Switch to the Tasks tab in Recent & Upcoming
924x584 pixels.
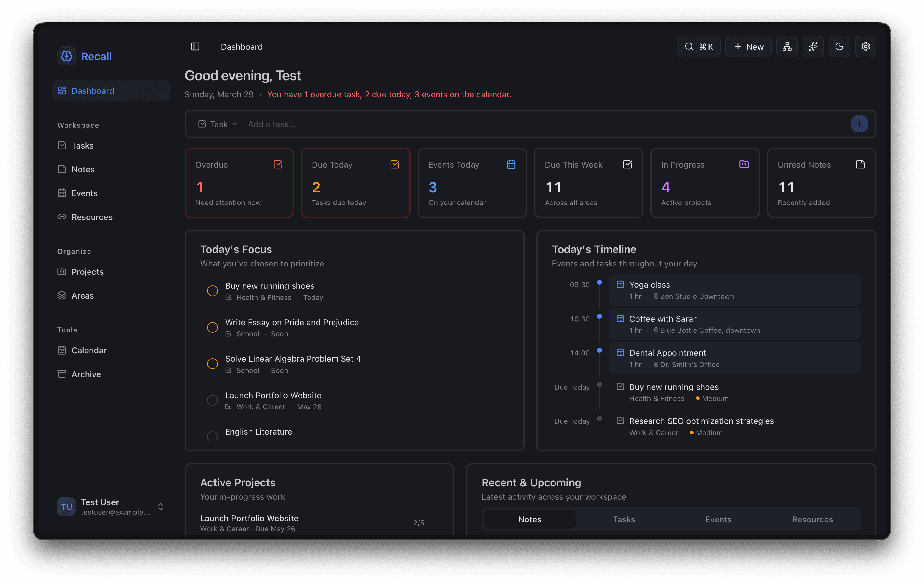(624, 519)
